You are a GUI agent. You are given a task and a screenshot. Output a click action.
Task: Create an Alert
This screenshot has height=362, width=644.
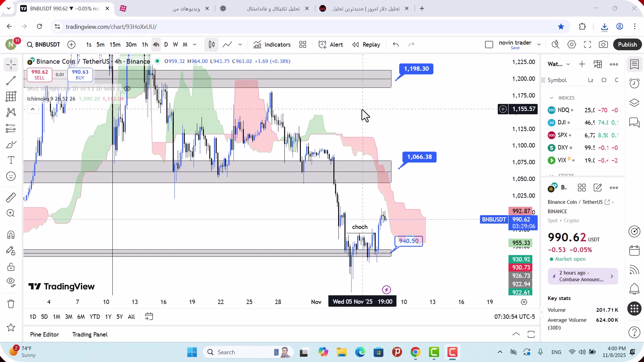(330, 45)
